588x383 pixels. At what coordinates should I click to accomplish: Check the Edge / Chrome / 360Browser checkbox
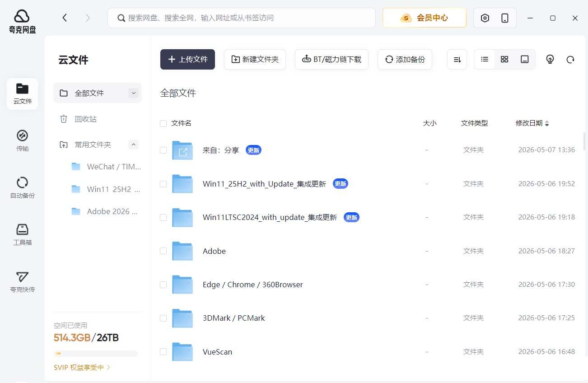[163, 285]
